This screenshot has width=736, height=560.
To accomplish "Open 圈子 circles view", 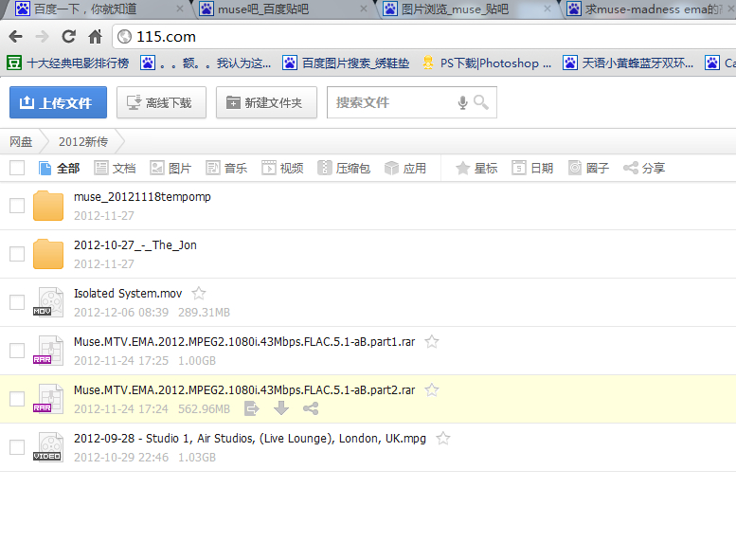I will (588, 168).
